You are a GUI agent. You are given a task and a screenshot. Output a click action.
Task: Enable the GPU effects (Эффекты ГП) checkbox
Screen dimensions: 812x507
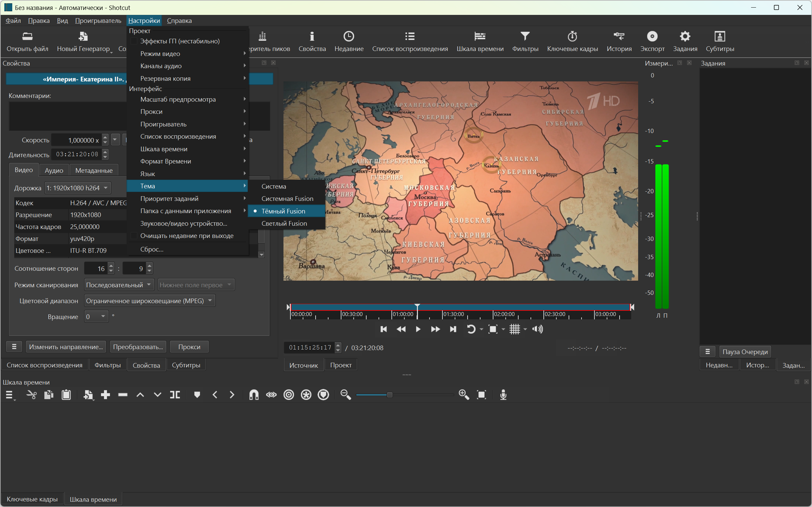point(134,41)
